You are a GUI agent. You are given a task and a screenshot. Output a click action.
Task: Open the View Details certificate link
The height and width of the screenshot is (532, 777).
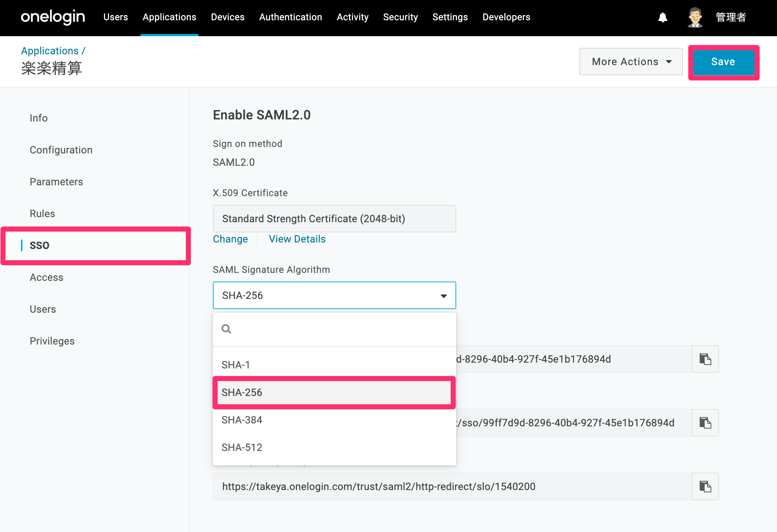[x=297, y=239]
